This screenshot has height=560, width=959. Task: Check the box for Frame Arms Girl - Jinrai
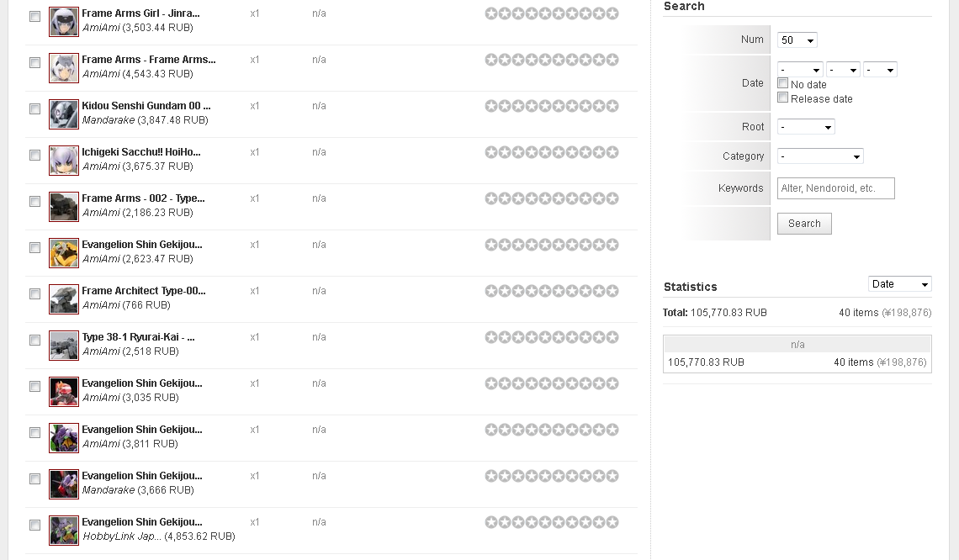pos(35,17)
